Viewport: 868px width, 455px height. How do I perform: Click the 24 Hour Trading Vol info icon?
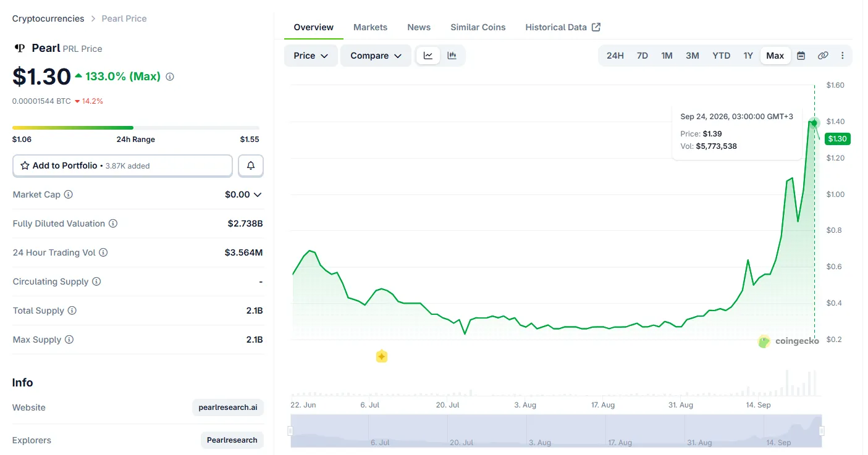click(x=103, y=253)
